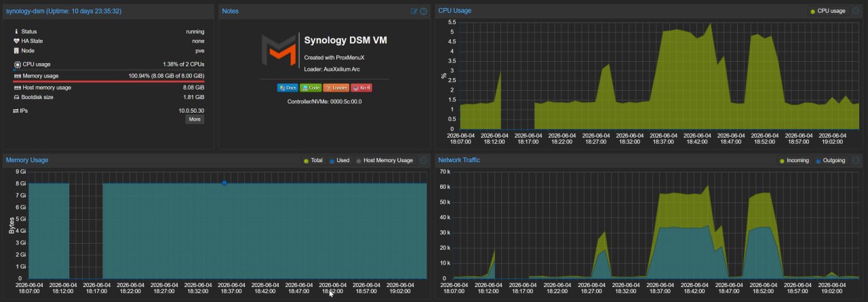The image size is (868, 302).
Task: Edit the Notes panel with the pencil icon
Action: tap(414, 11)
